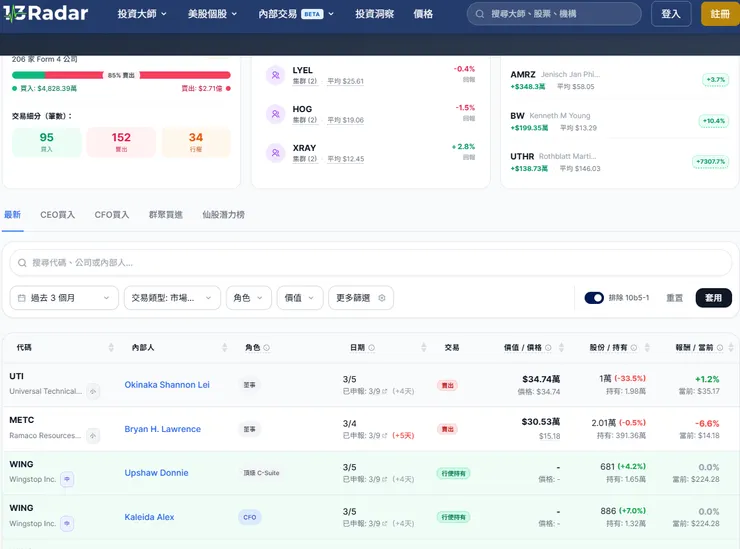
Task: Click the info icon beside 報酬 / 當前 header
Action: point(720,347)
